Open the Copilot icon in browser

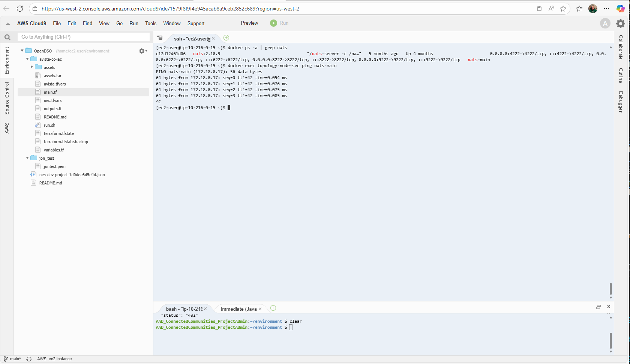coord(621,9)
